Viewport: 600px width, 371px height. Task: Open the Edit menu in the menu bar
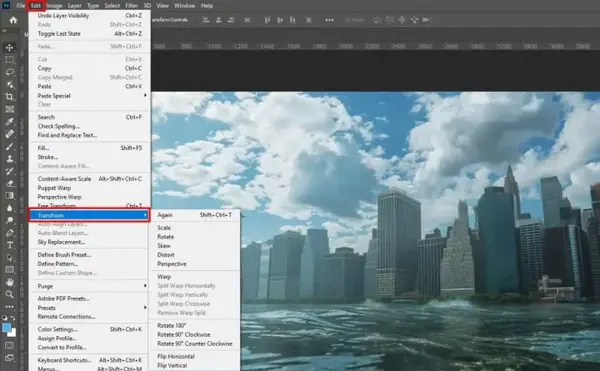[36, 6]
